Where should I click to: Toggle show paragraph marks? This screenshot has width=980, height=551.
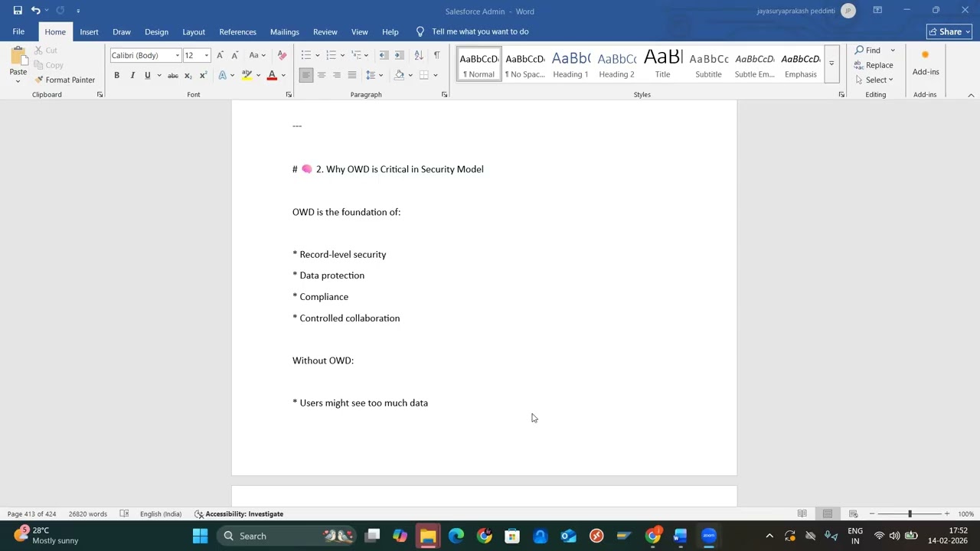pyautogui.click(x=436, y=55)
